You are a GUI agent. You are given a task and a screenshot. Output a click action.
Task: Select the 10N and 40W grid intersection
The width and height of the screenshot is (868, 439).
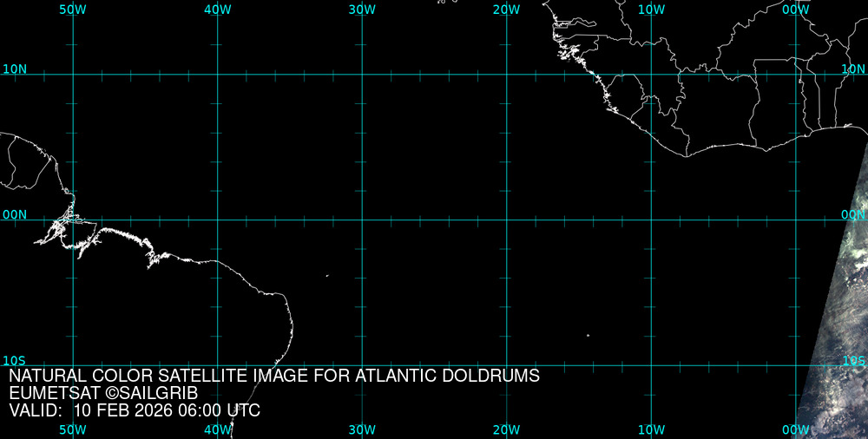click(217, 75)
